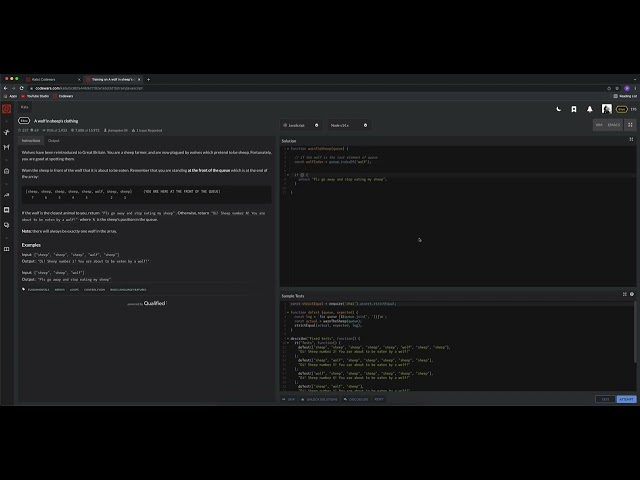
Task: Open the user profile avatar
Action: click(607, 109)
